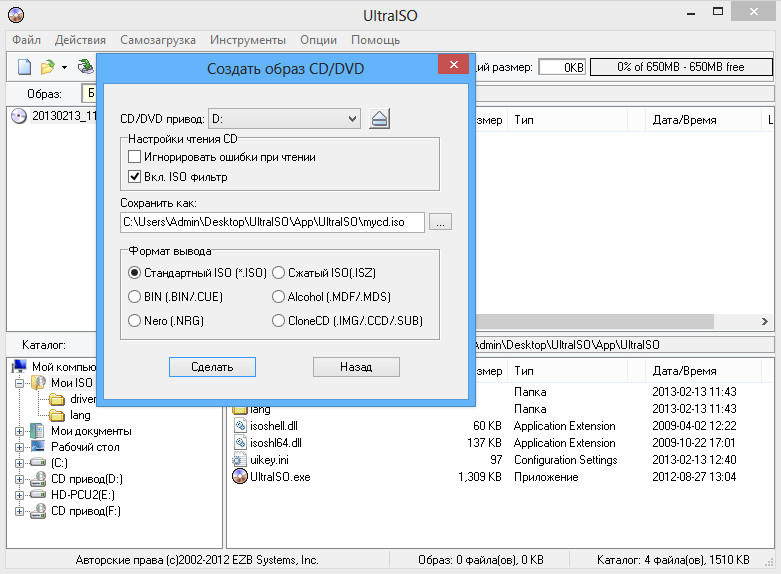The height and width of the screenshot is (574, 781).
Task: Click the Open file folder toolbar icon
Action: tap(47, 67)
